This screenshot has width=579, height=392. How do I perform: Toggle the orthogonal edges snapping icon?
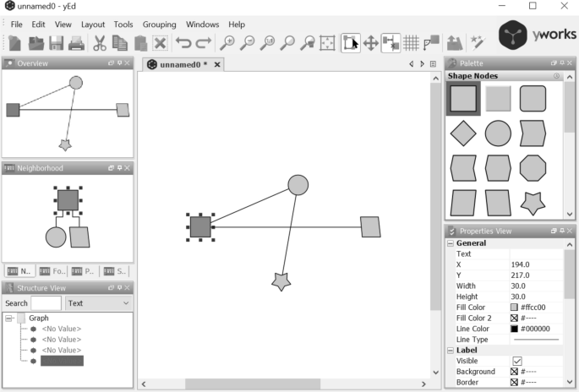tap(391, 43)
